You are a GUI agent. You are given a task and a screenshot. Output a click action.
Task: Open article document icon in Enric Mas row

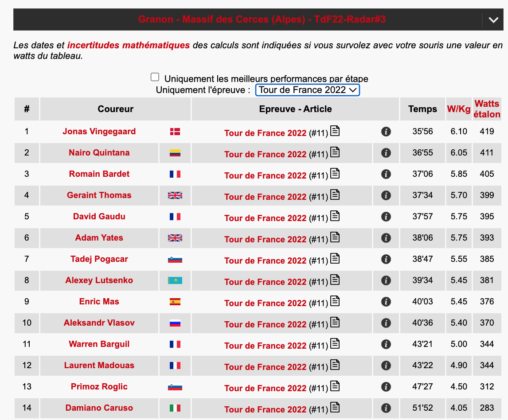click(x=335, y=301)
